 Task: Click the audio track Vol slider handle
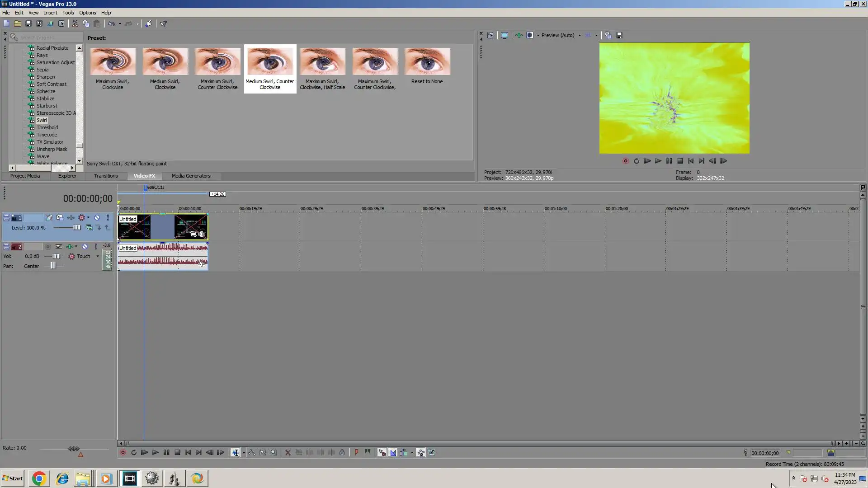coord(55,256)
